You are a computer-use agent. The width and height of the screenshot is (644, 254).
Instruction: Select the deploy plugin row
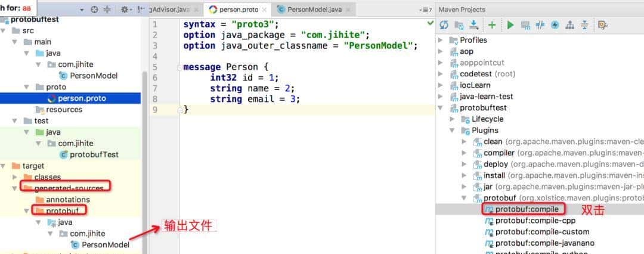point(558,164)
